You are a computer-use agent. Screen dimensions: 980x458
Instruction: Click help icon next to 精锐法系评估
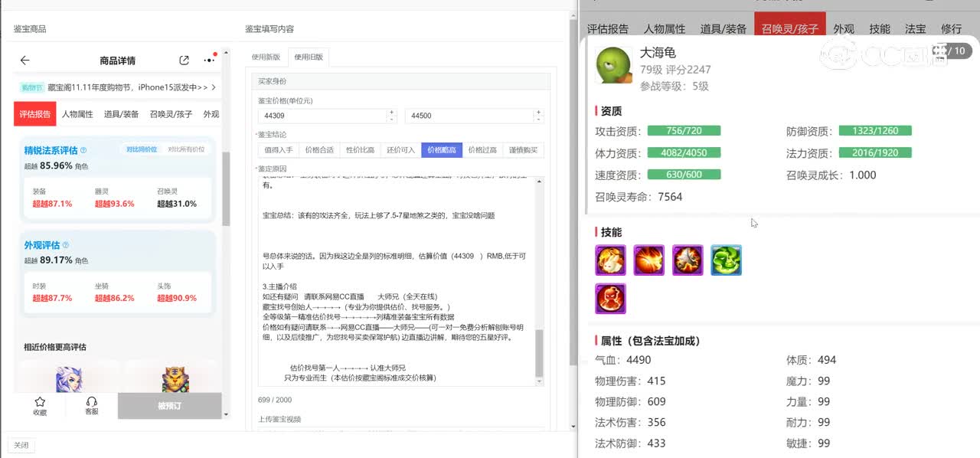(x=83, y=150)
